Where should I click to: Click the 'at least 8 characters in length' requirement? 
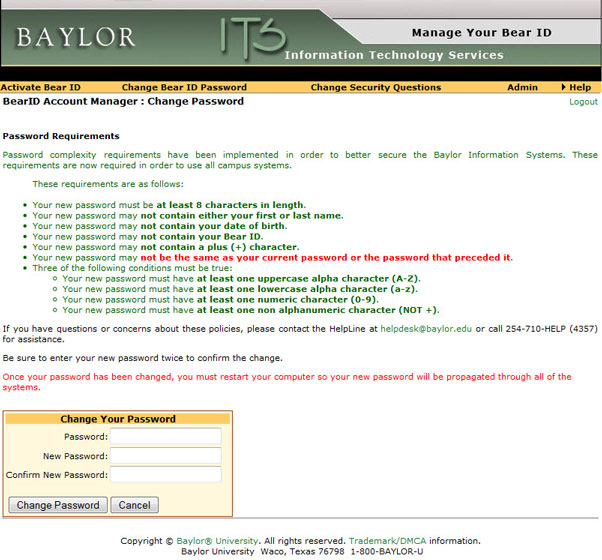click(231, 205)
